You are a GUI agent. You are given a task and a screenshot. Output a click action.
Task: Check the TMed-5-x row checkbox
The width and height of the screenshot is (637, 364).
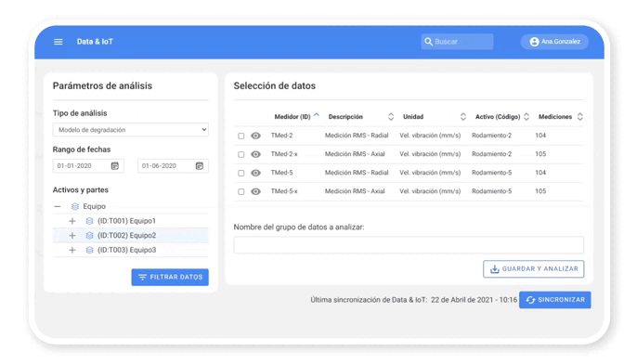coord(241,191)
